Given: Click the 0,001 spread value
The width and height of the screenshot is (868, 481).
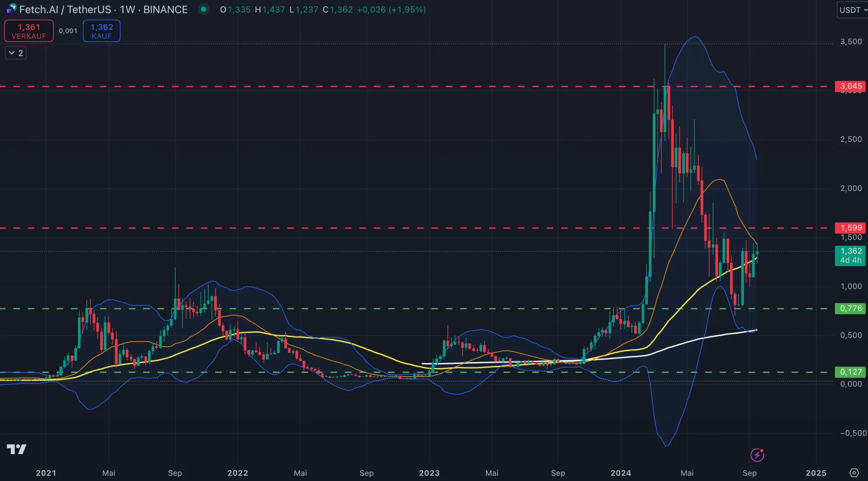Looking at the screenshot, I should pyautogui.click(x=68, y=31).
